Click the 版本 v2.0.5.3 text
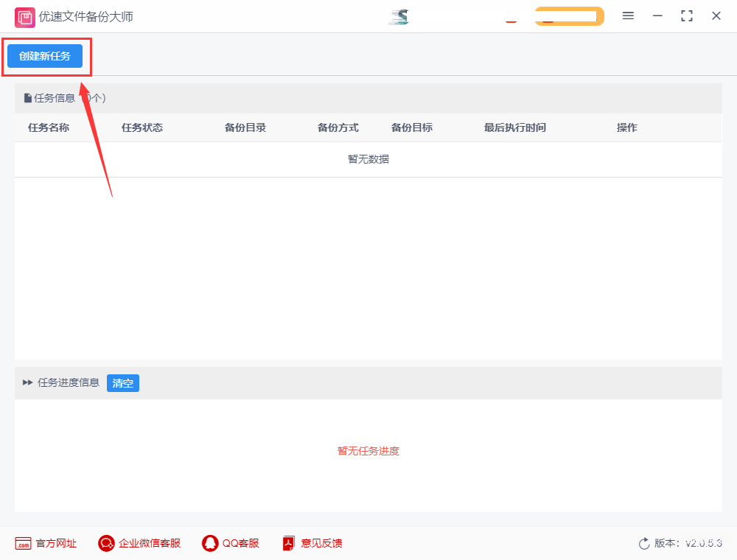The height and width of the screenshot is (560, 737). pyautogui.click(x=688, y=543)
